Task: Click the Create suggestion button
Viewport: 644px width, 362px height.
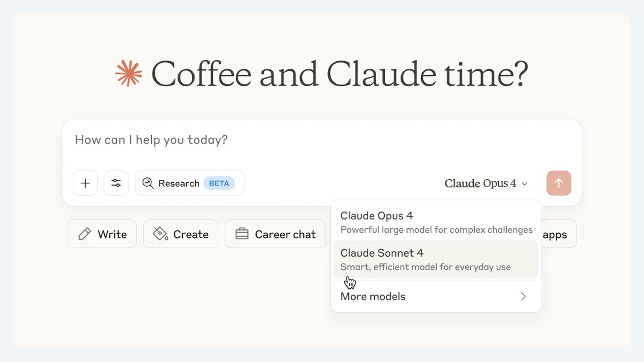Action: [180, 234]
